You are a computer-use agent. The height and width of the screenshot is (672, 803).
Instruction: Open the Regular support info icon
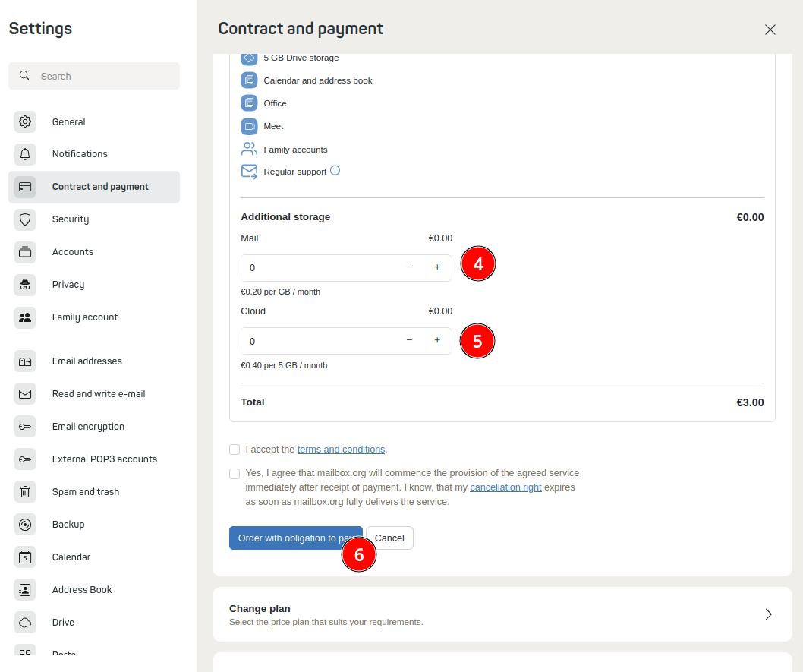coord(334,171)
